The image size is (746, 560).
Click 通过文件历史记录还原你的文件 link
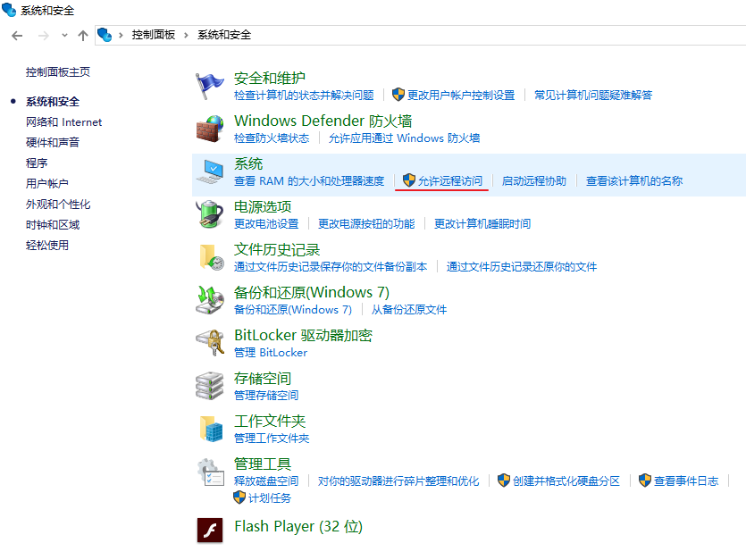pos(522,266)
